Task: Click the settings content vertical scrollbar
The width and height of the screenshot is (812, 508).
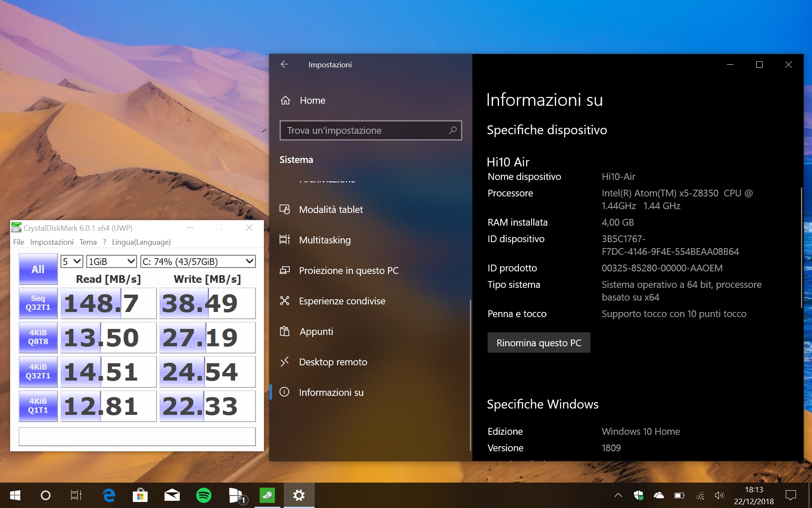Action: (x=801, y=248)
